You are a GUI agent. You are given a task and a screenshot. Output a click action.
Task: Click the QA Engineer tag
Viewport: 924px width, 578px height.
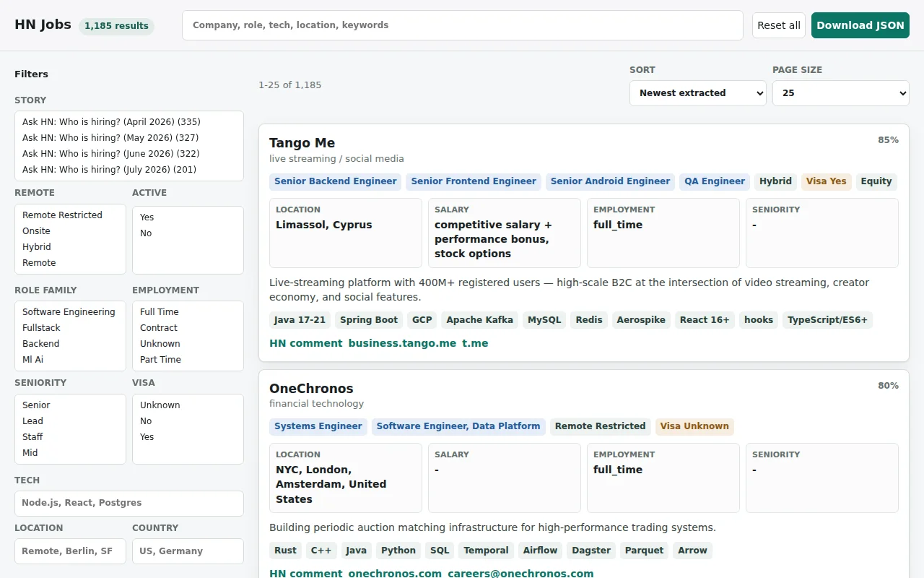tap(715, 181)
